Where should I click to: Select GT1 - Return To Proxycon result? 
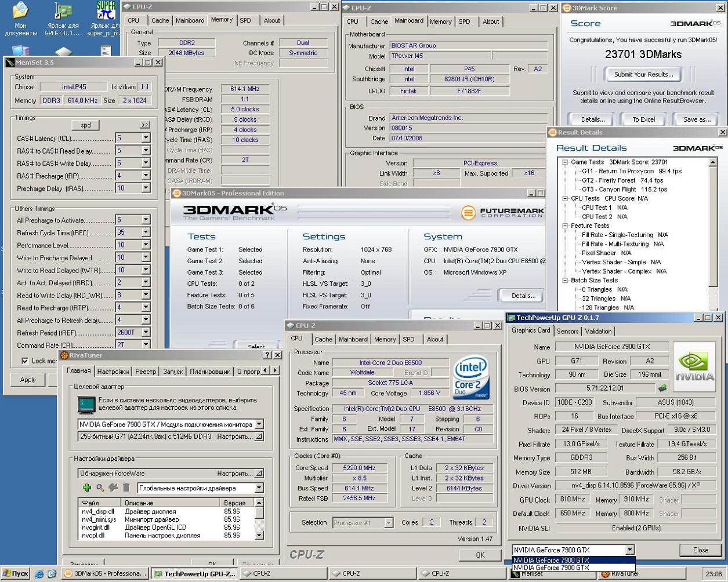[632, 172]
